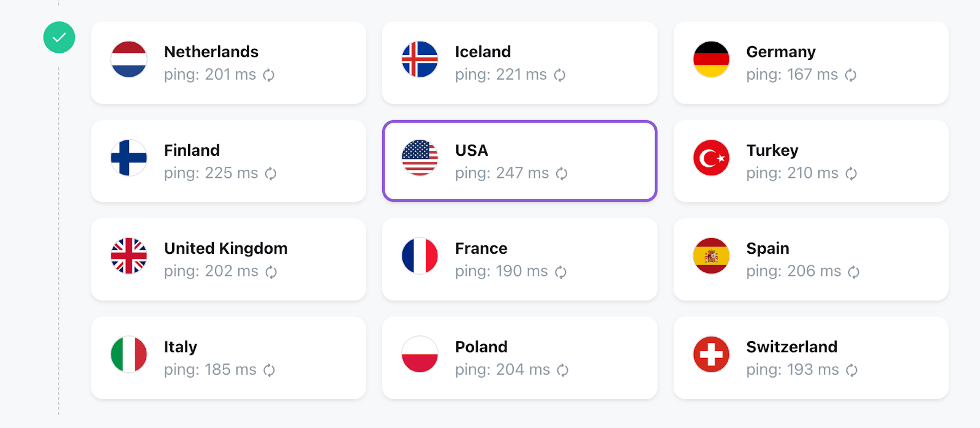This screenshot has width=980, height=428.
Task: Click the selected USA location card
Action: coord(519,161)
